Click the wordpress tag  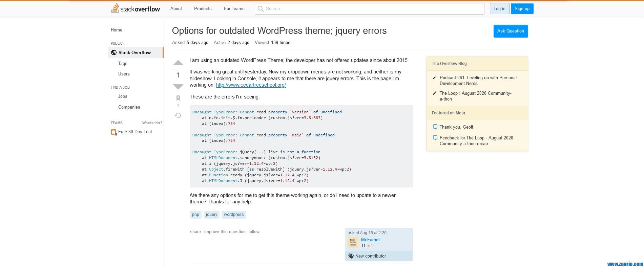click(x=234, y=215)
